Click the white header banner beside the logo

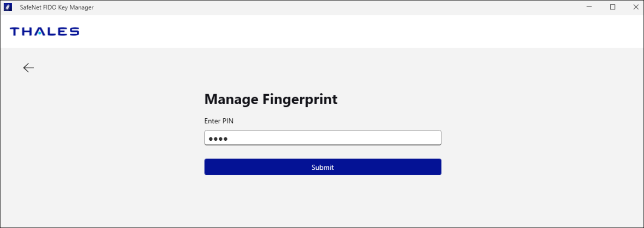(x=328, y=31)
